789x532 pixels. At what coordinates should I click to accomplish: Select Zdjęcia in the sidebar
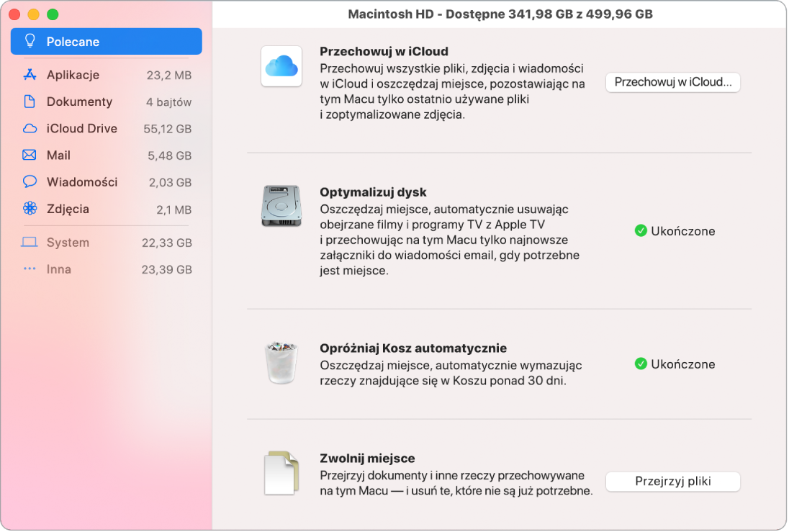point(106,208)
